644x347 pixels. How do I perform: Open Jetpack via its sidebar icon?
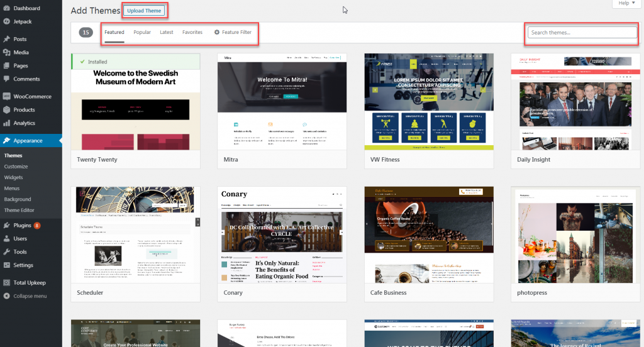(x=6, y=21)
